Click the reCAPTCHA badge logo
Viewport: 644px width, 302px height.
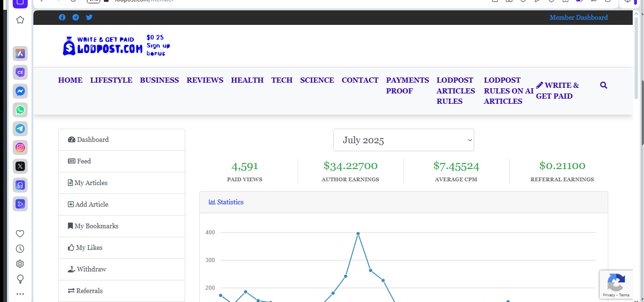coord(616,283)
